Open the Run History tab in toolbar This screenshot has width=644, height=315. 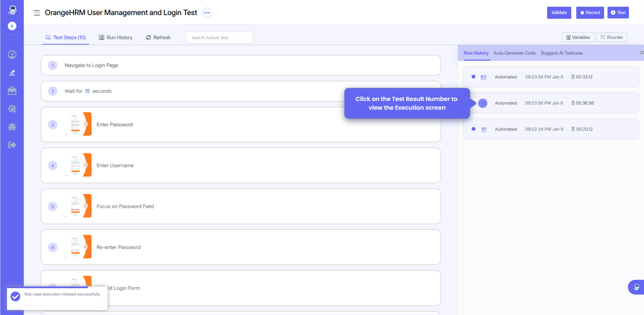pyautogui.click(x=116, y=38)
